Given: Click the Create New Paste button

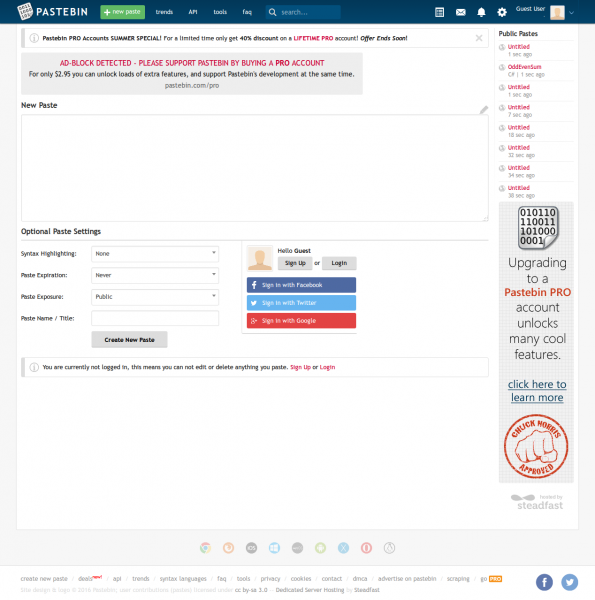Looking at the screenshot, I should coord(129,340).
